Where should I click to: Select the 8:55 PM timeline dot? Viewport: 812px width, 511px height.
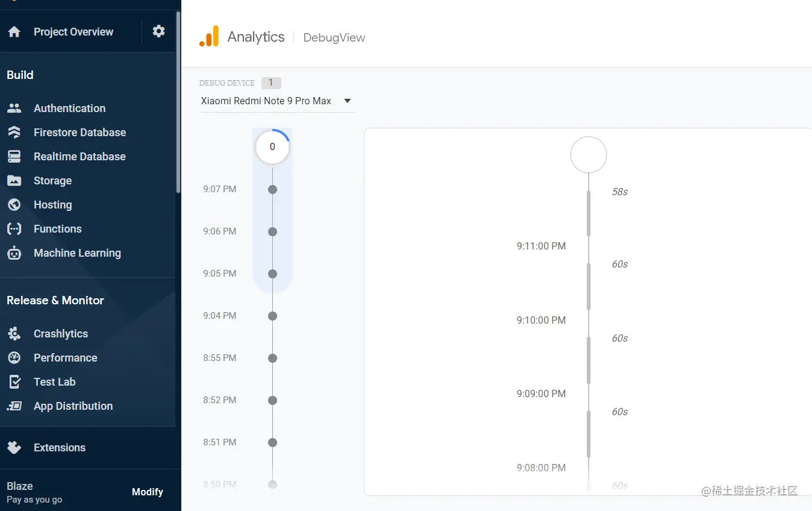(x=272, y=358)
